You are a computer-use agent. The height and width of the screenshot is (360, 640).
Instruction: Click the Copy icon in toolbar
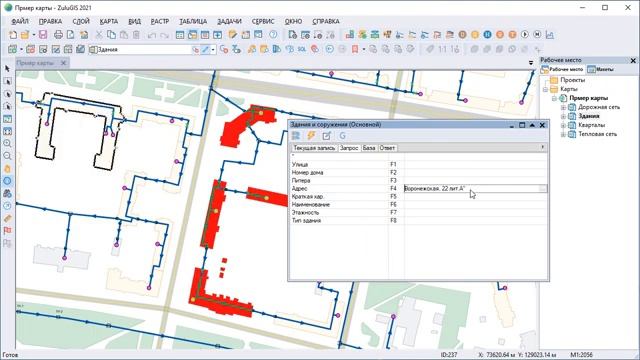pyautogui.click(x=111, y=35)
